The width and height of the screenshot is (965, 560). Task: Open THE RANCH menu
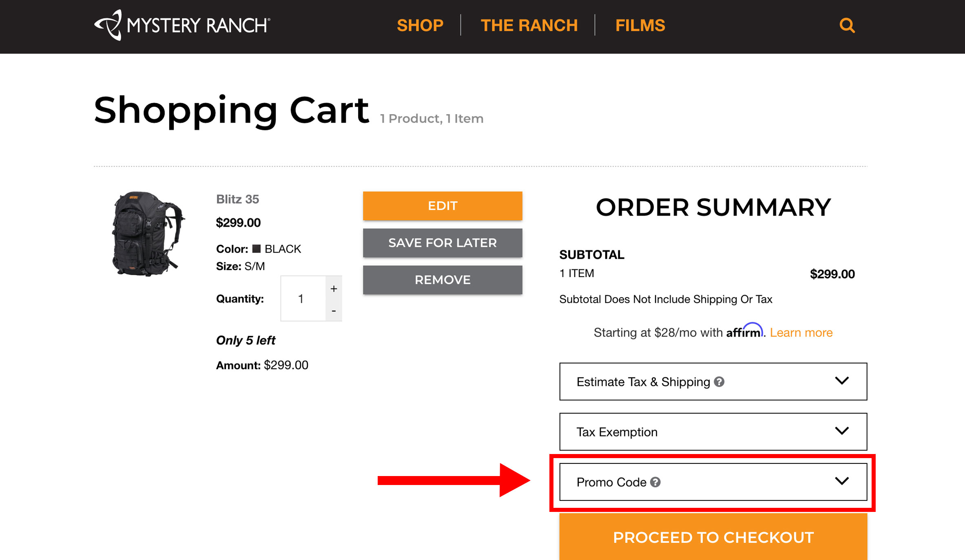[529, 25]
